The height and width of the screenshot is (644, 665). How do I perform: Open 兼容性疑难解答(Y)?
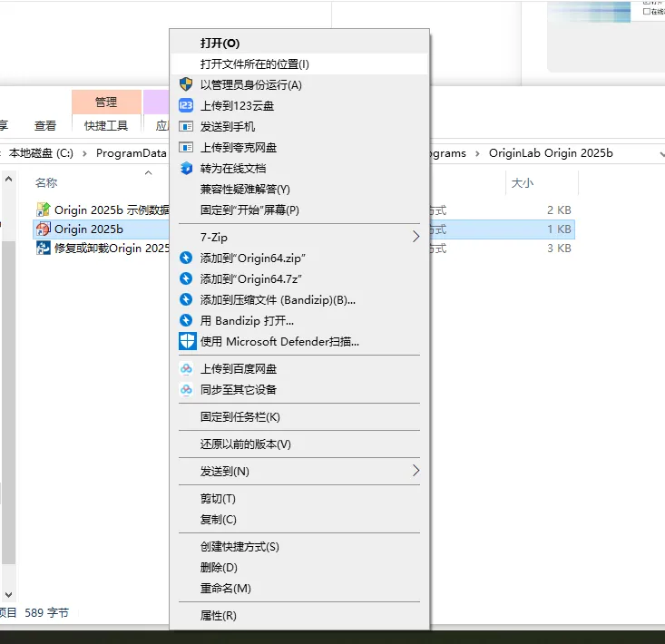point(299,189)
